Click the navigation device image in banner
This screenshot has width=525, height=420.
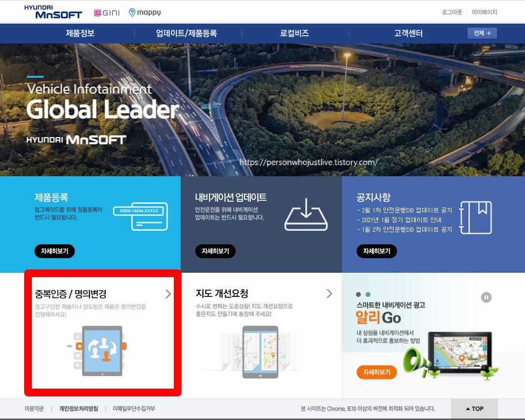pyautogui.click(x=460, y=351)
